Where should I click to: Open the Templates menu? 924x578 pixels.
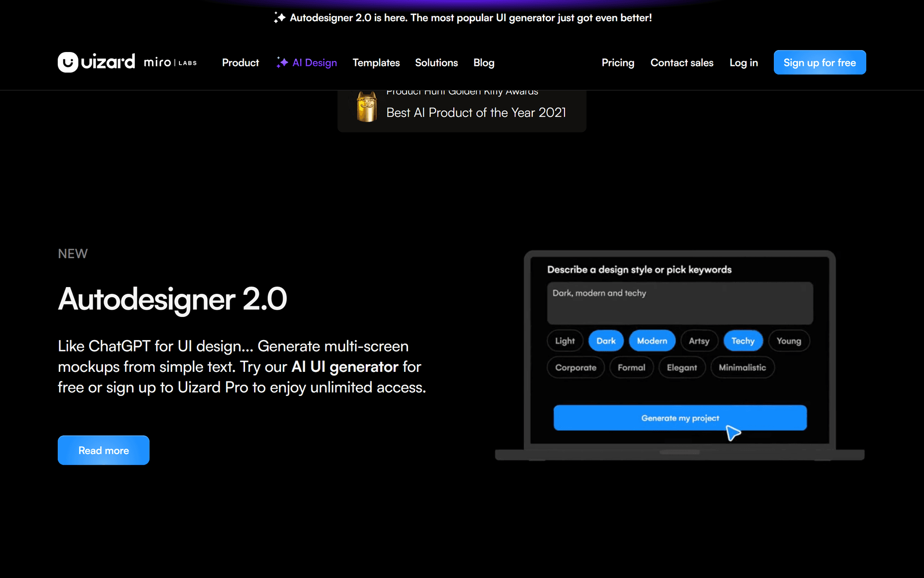coord(376,63)
